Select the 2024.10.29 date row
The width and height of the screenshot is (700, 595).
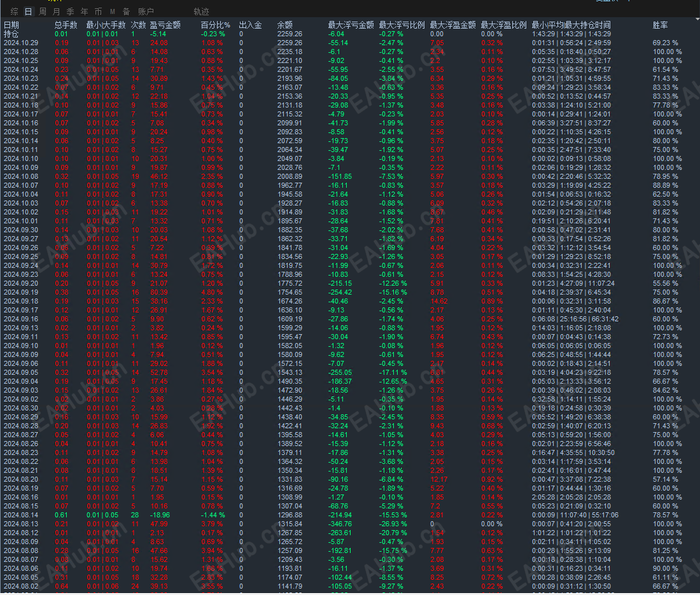[x=21, y=43]
